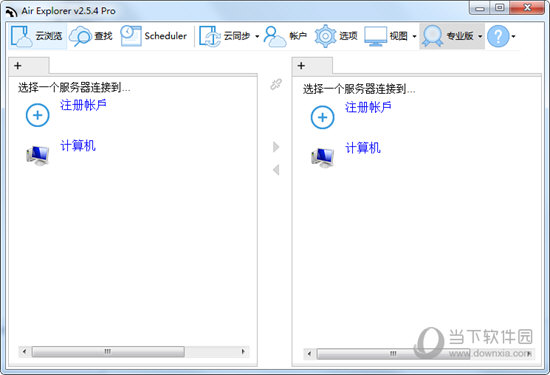Viewport: 550px width, 375px height.
Task: Click the copy-to-right arrow between panes
Action: pyautogui.click(x=276, y=147)
